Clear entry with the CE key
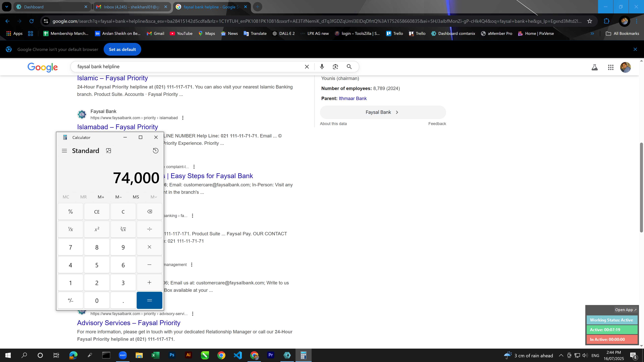 (97, 212)
